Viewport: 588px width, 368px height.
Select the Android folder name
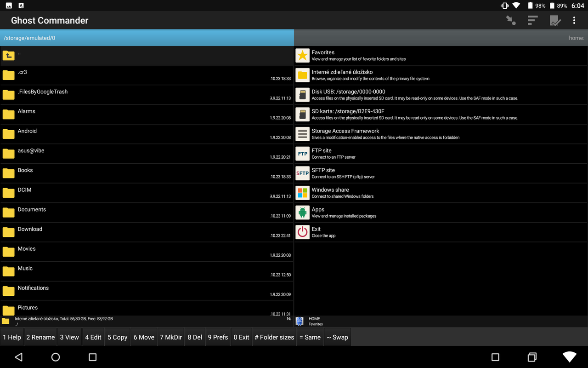[x=27, y=131]
